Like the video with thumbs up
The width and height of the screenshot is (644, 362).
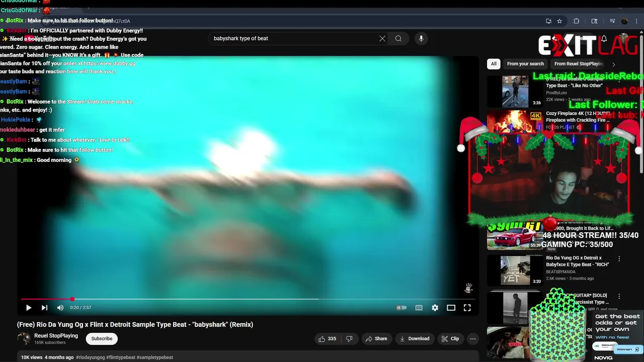coord(327,339)
